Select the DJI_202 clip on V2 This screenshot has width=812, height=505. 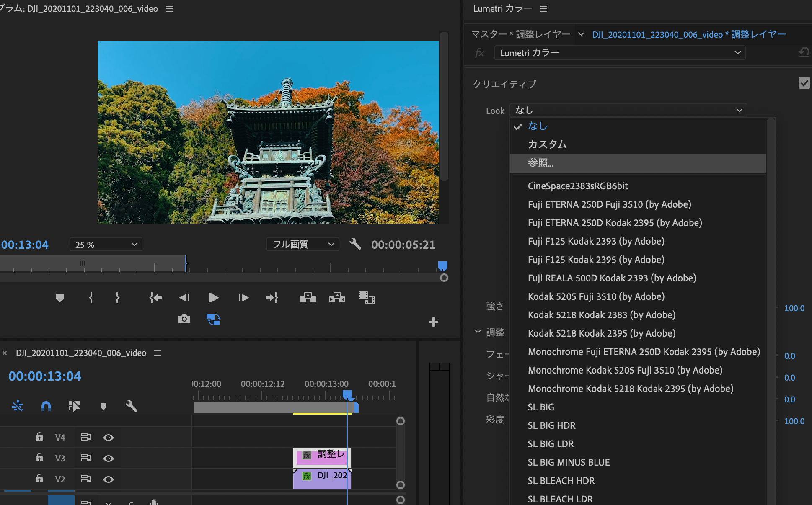322,478
